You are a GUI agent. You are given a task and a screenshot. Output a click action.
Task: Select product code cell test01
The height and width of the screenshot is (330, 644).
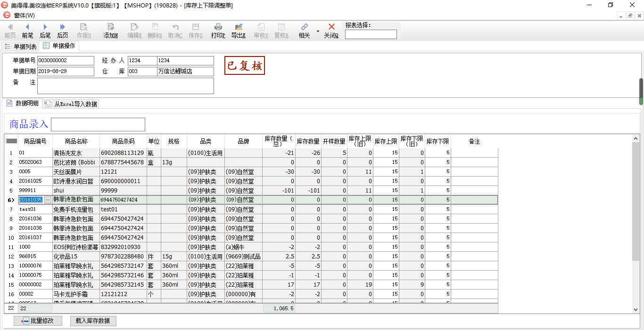[35, 209]
